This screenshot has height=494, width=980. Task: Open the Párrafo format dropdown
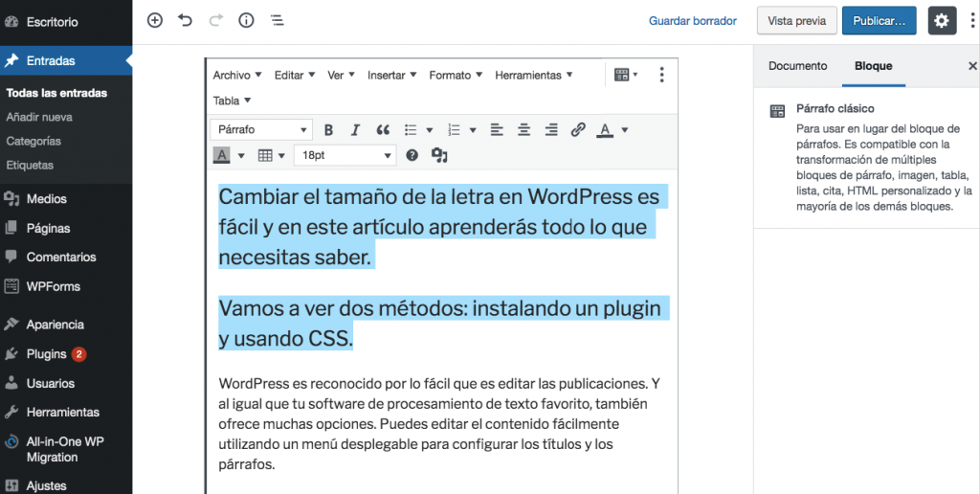262,130
